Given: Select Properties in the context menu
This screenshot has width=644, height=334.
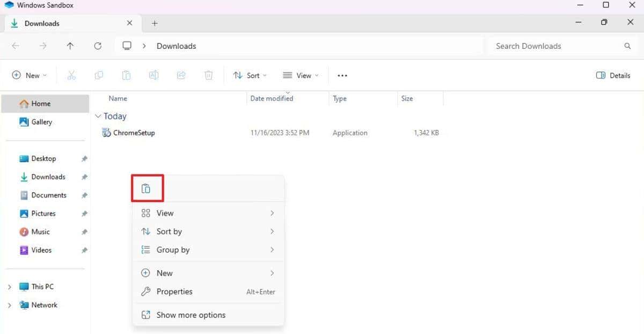Looking at the screenshot, I should [x=174, y=292].
